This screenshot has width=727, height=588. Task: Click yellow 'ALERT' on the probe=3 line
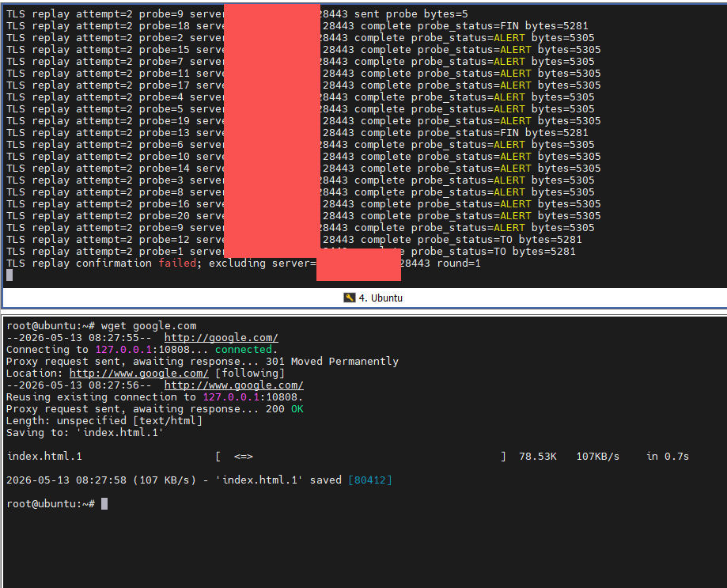509,180
